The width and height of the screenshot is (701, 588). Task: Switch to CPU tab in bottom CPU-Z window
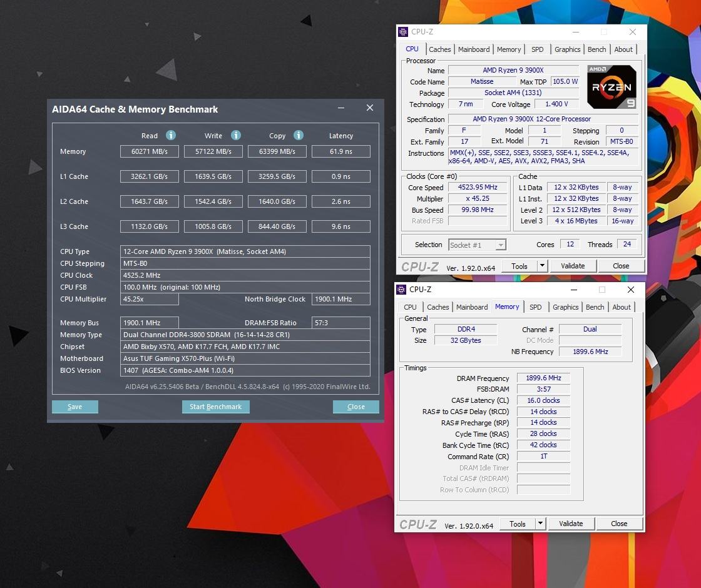pos(410,307)
